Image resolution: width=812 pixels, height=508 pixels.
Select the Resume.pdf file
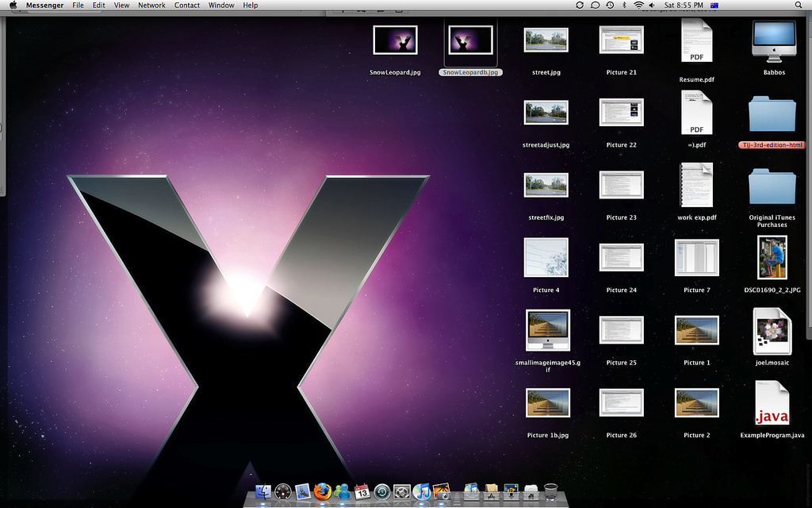tap(696, 41)
